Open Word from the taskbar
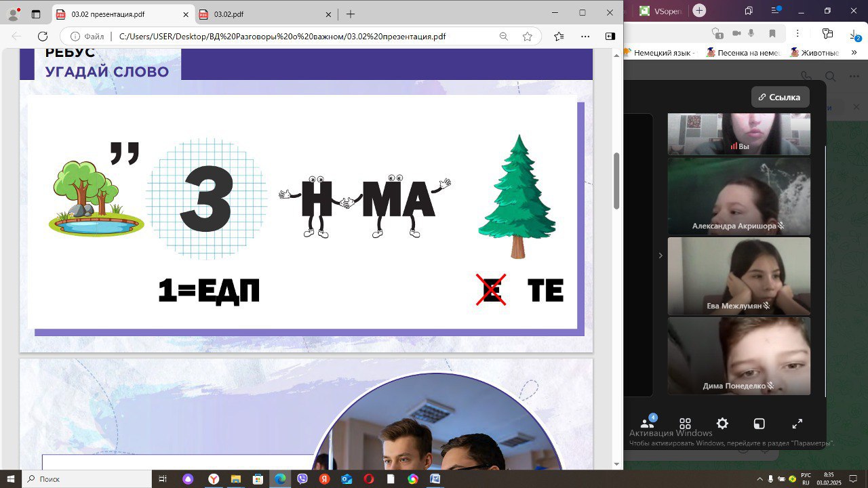The height and width of the screenshot is (488, 868). 435,479
